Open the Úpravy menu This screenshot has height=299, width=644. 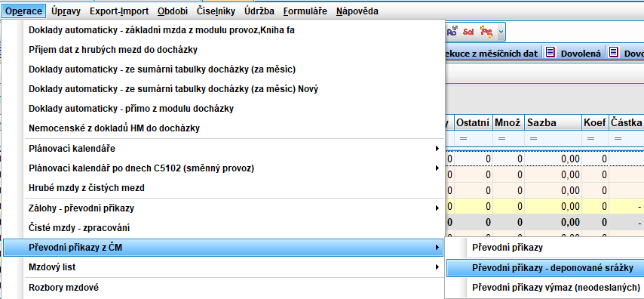[x=66, y=11]
